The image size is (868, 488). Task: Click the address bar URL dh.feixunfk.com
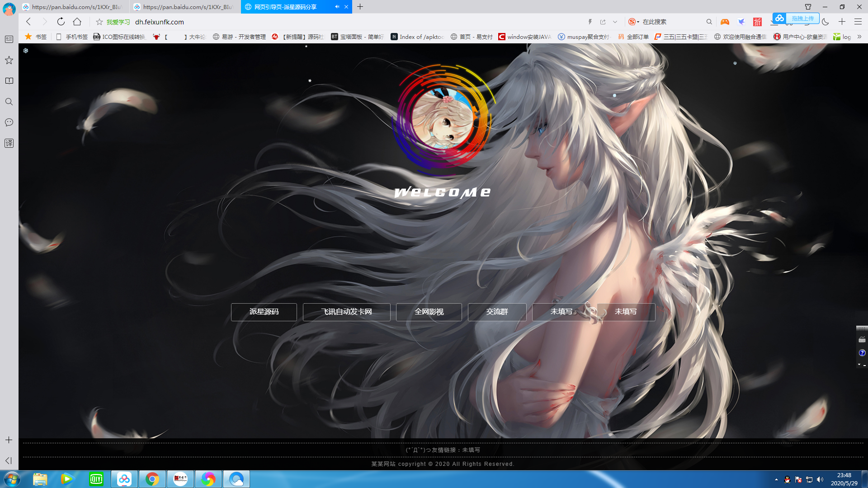(160, 22)
